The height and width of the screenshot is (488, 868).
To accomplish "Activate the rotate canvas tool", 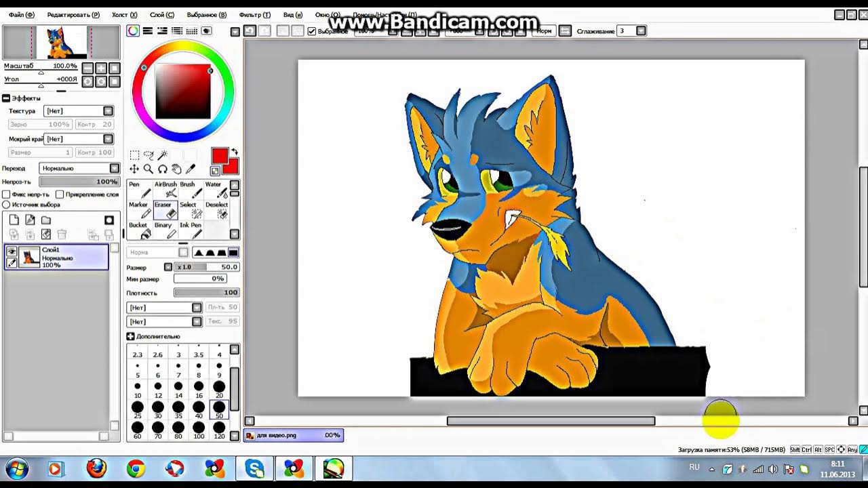I will [x=163, y=169].
